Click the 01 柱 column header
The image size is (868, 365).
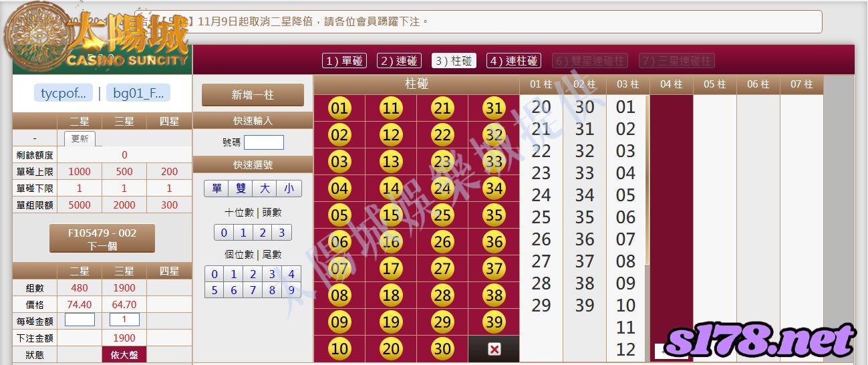(541, 84)
